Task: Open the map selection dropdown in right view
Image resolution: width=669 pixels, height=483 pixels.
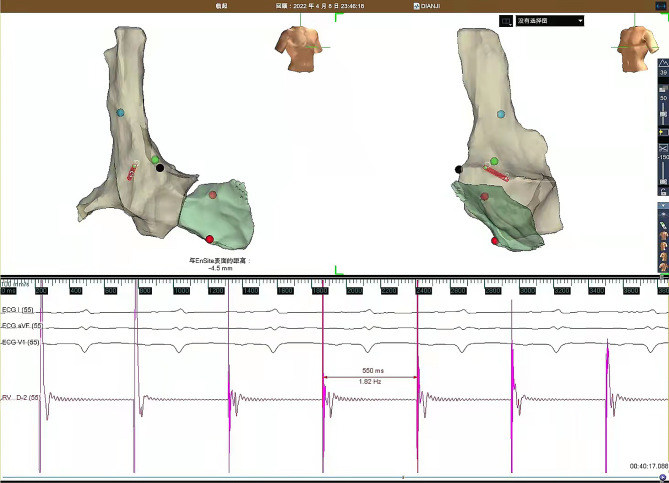Action: point(550,20)
